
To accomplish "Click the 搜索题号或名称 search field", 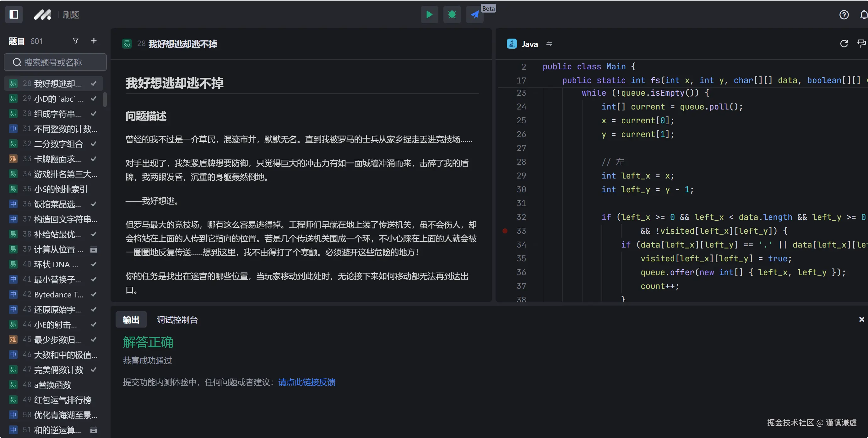I will [55, 62].
